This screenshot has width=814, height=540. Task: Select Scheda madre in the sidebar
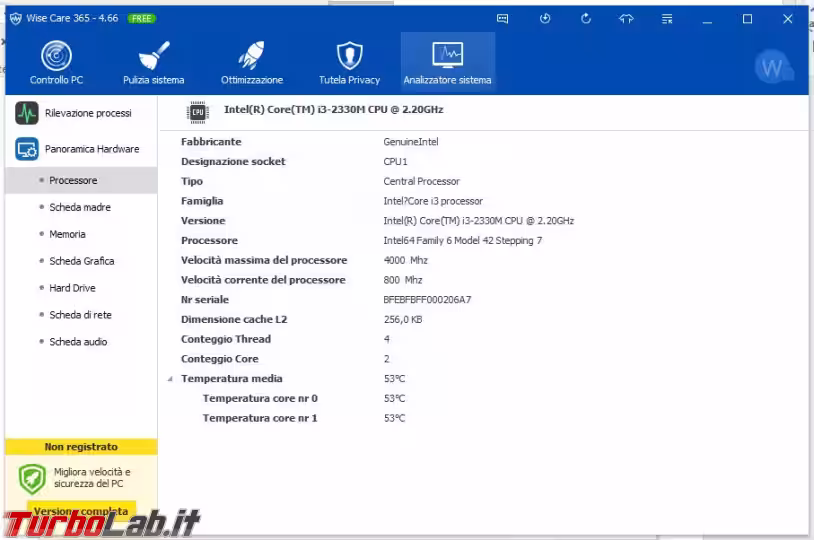tap(82, 207)
